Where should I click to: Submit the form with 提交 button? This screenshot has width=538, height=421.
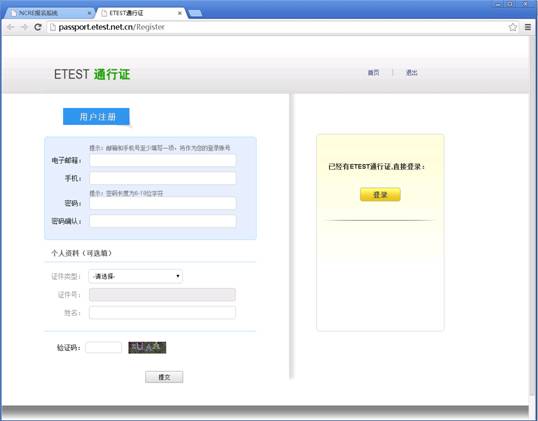click(164, 377)
